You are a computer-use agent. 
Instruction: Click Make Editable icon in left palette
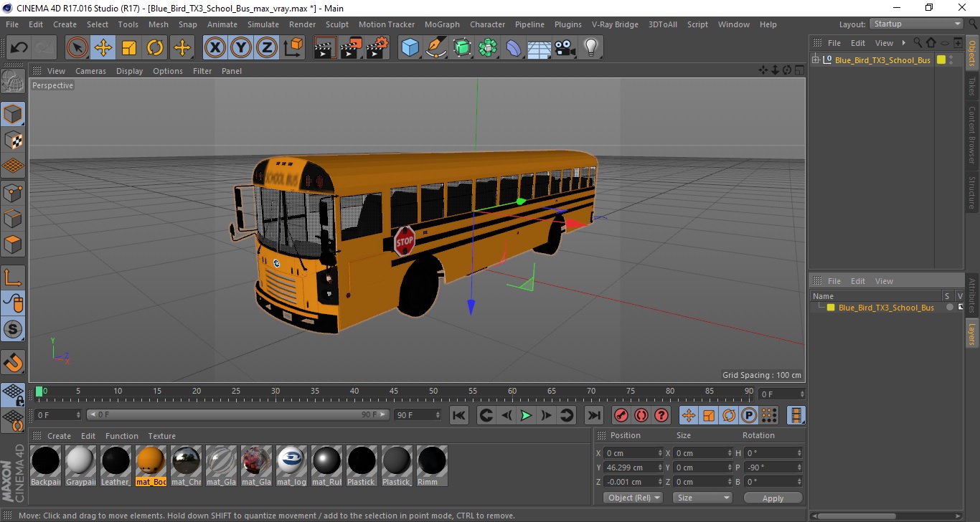(x=13, y=81)
